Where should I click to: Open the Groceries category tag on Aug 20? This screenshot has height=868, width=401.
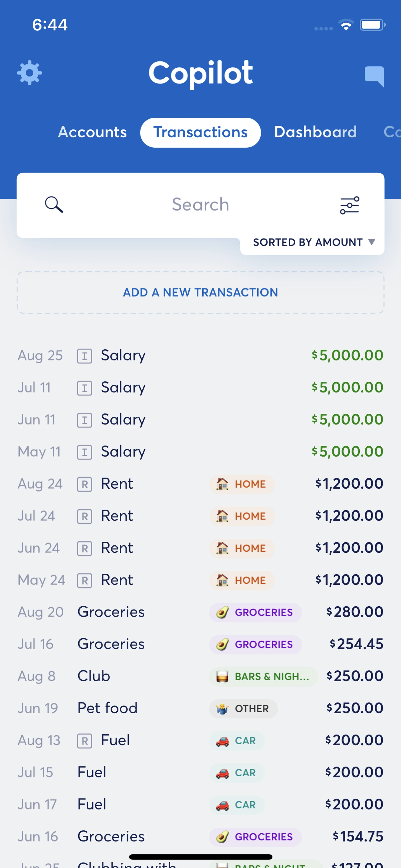pos(255,612)
